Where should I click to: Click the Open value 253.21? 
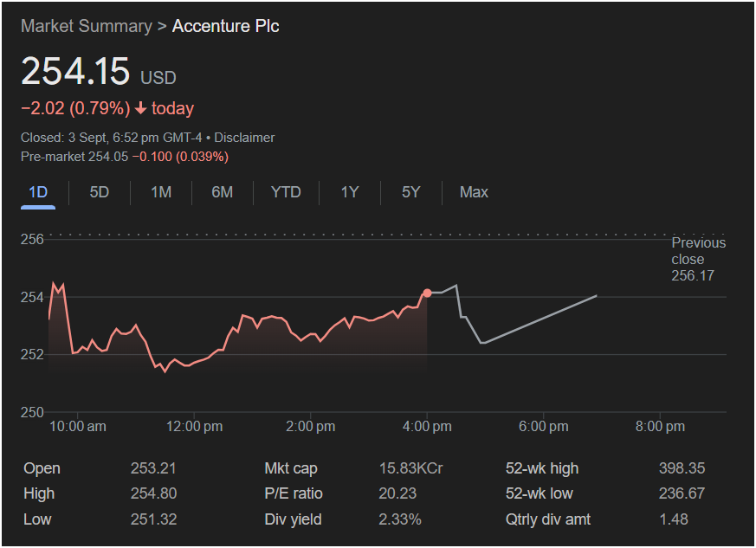(153, 468)
